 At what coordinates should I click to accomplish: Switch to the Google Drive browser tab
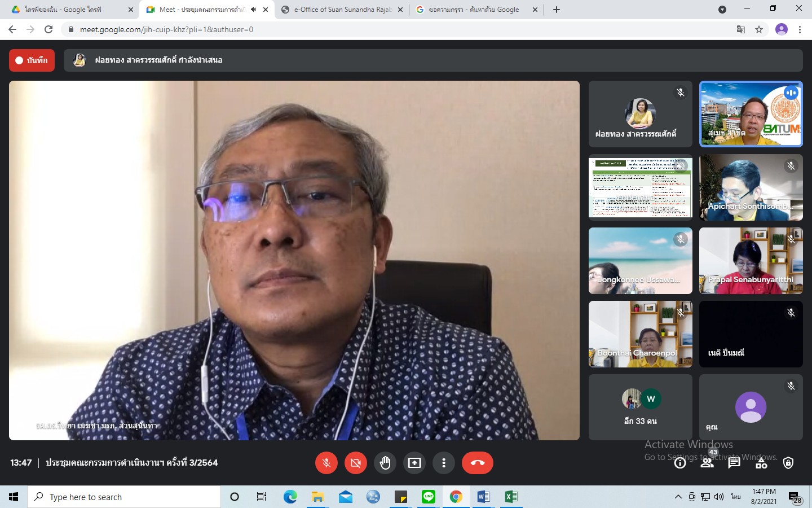click(68, 10)
